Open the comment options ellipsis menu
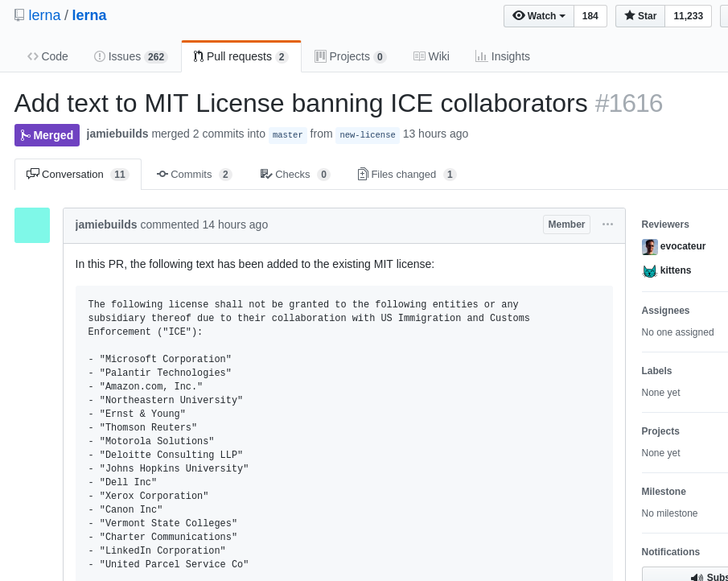 coord(608,225)
